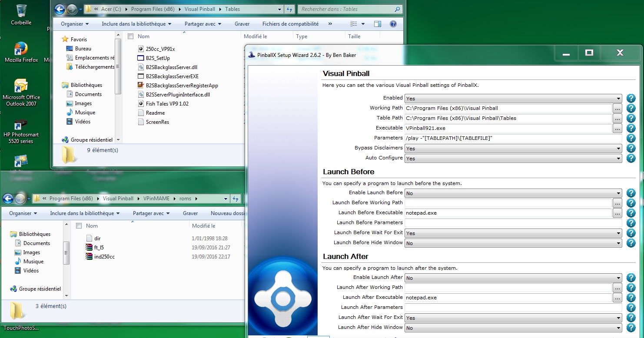
Task: Select B2SBackglassServerRegisterApp file
Action: (x=182, y=86)
